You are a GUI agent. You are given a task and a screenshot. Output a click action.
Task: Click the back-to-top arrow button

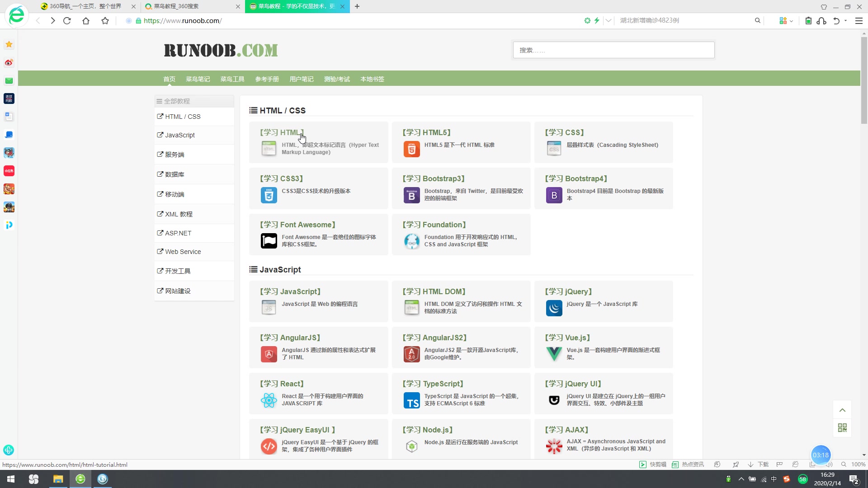point(842,410)
